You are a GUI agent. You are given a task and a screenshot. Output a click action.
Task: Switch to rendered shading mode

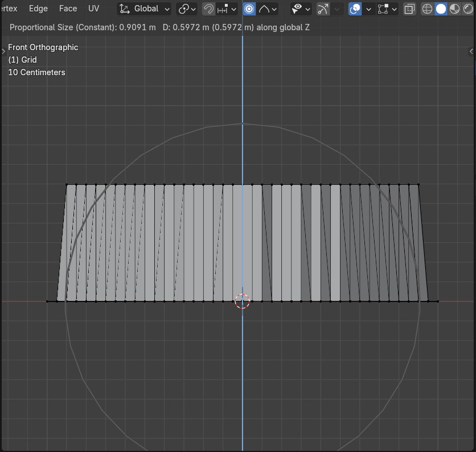(x=468, y=9)
